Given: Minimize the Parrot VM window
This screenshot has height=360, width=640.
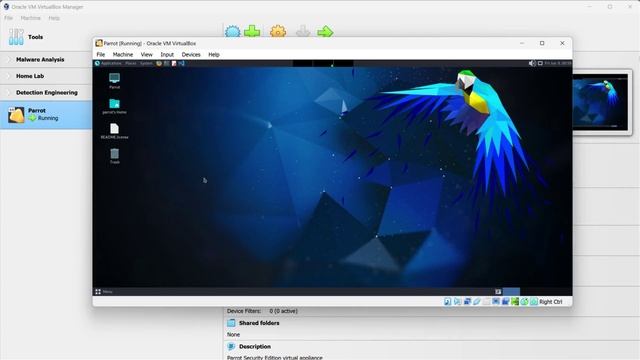Looking at the screenshot, I should (522, 43).
